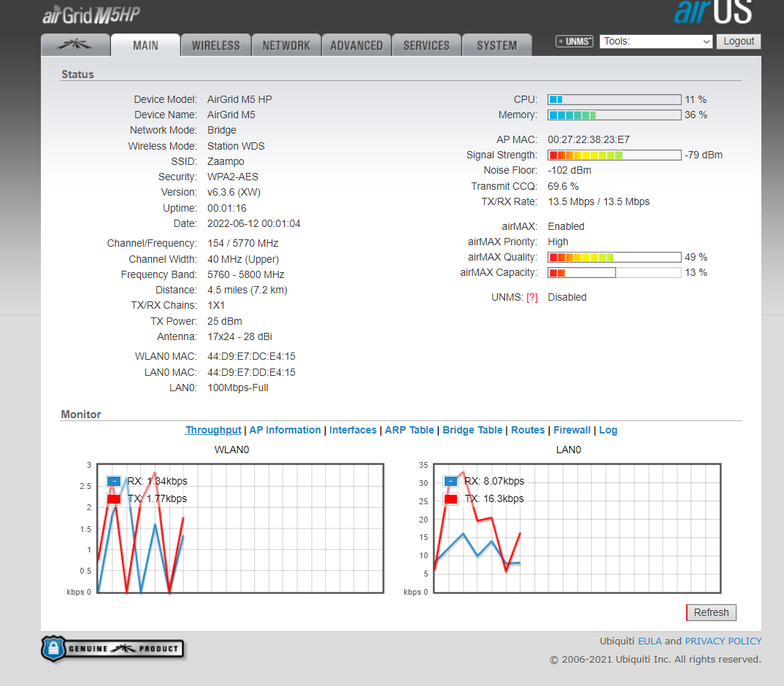Click the TX/RX Chains value 1X1
The image size is (784, 686).
click(216, 306)
